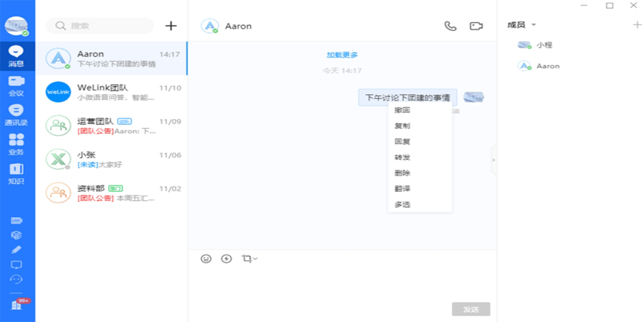Screen dimensions: 644x322
Task: Pick 翻译 (Translate) from the context menu
Action: tap(402, 189)
